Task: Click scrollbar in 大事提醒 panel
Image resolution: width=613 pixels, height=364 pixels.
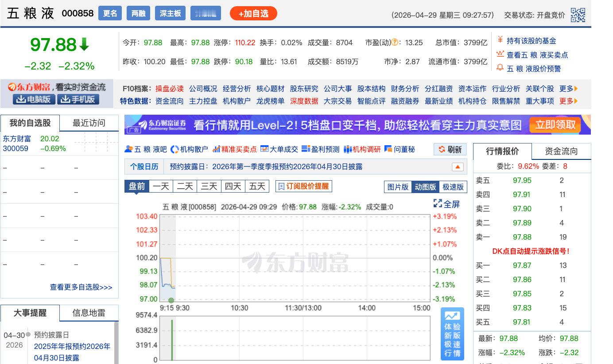Action: [116, 343]
